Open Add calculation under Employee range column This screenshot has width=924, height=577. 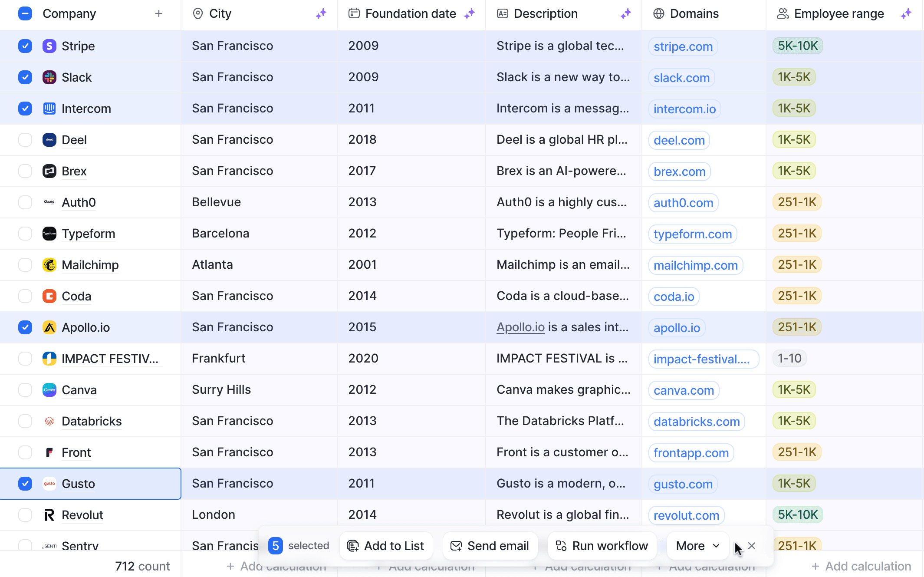click(x=861, y=566)
